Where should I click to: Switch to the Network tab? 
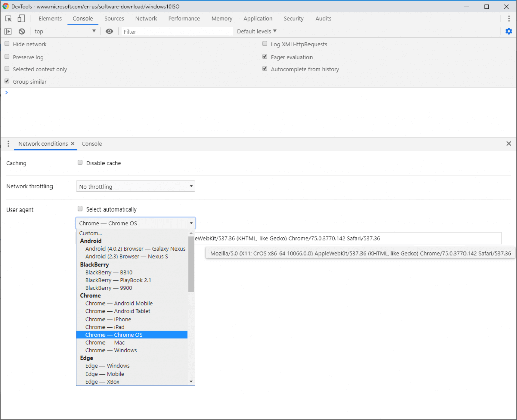(146, 19)
